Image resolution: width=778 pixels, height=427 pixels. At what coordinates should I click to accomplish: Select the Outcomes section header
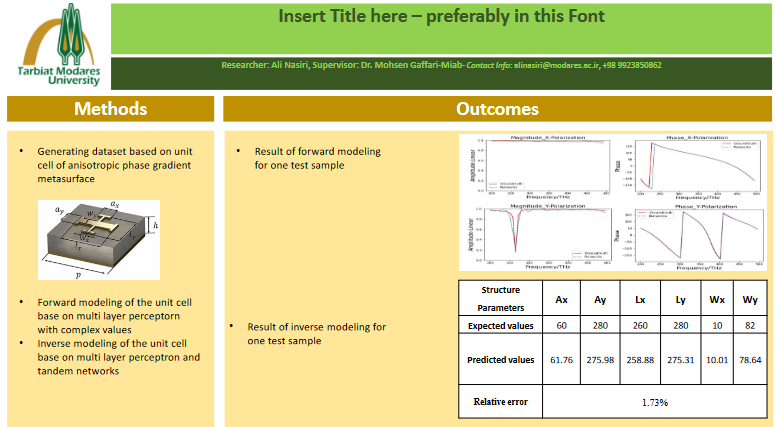click(x=497, y=109)
